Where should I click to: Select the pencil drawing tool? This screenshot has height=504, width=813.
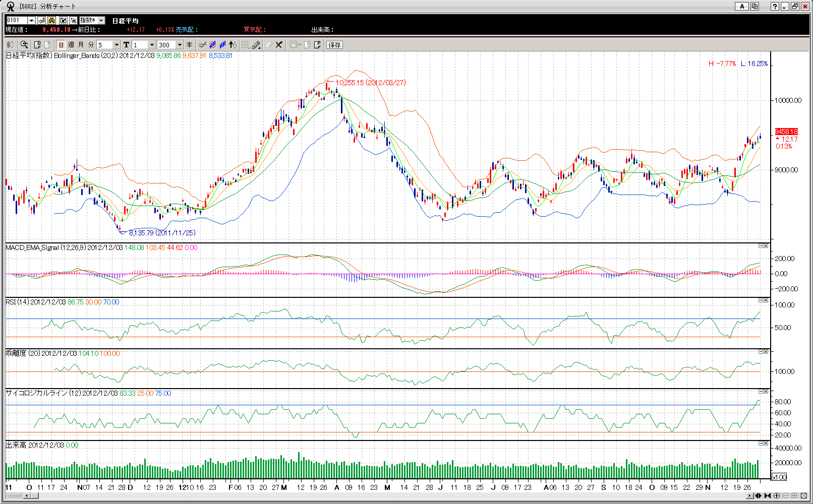[x=256, y=45]
